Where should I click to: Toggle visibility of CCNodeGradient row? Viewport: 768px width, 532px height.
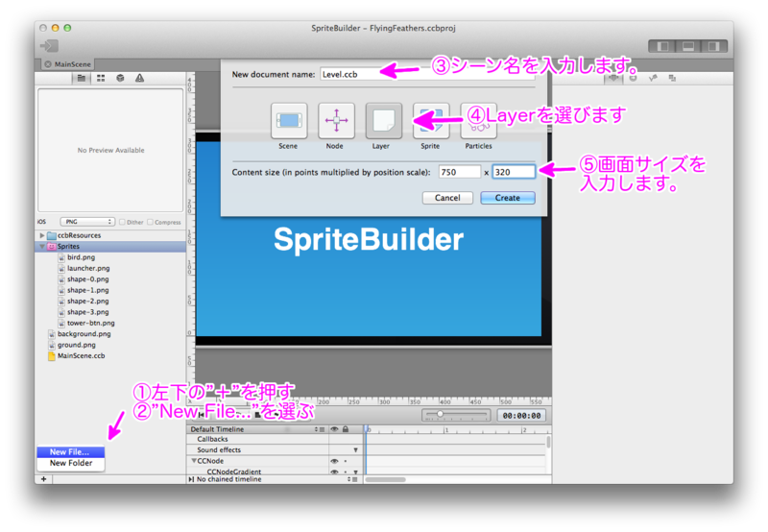[334, 472]
